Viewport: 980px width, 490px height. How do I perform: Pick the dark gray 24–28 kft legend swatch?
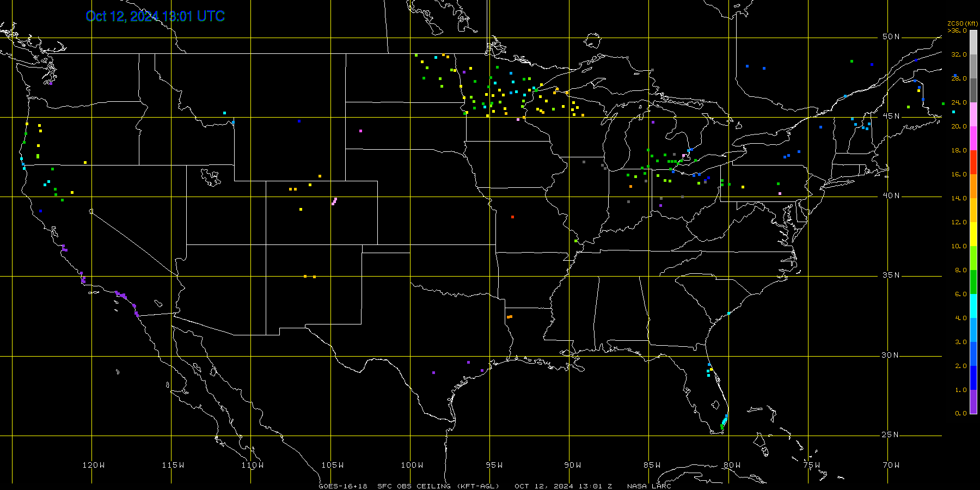click(x=973, y=90)
